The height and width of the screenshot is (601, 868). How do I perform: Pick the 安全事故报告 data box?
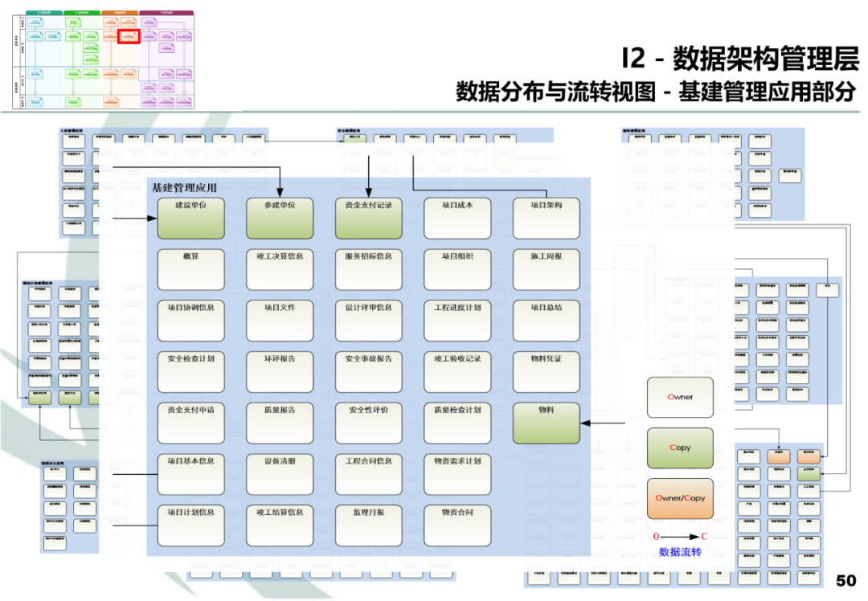coord(369,372)
